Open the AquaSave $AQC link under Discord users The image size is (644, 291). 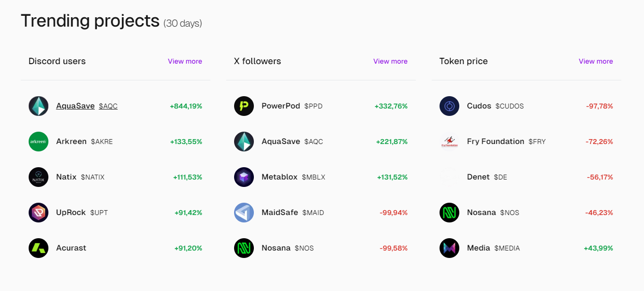87,106
